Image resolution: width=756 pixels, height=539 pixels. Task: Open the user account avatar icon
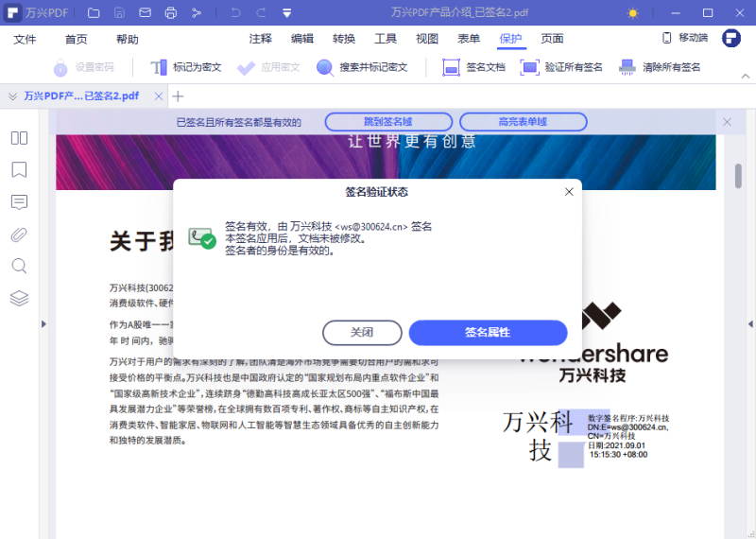730,38
